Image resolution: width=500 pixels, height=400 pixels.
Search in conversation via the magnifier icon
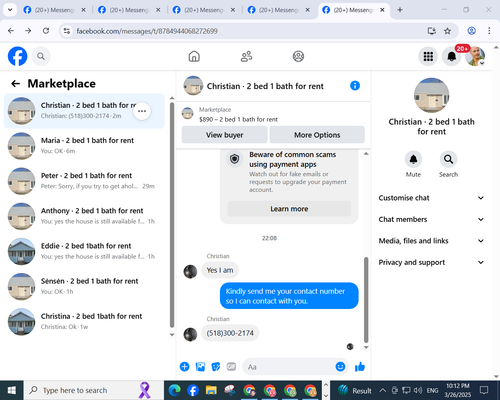point(448,159)
